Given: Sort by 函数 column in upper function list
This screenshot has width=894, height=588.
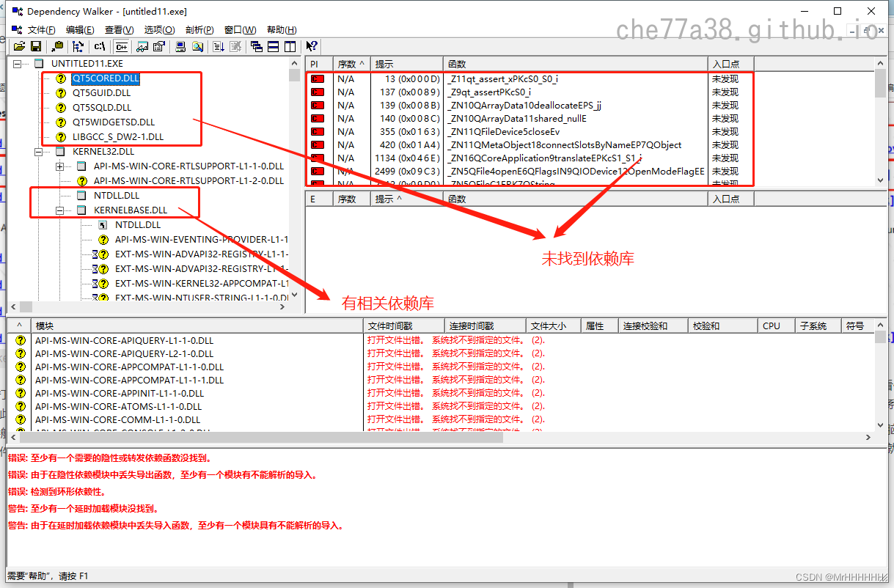Looking at the screenshot, I should point(576,64).
